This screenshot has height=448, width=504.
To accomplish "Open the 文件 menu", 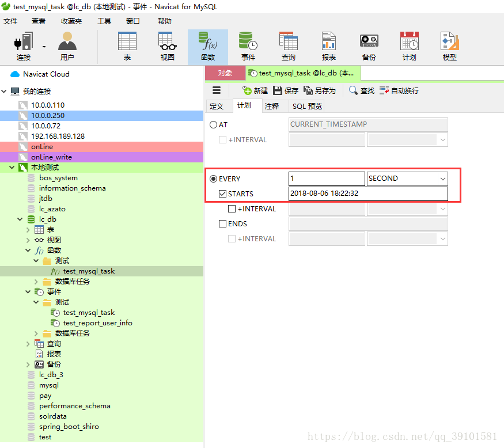I will 10,21.
